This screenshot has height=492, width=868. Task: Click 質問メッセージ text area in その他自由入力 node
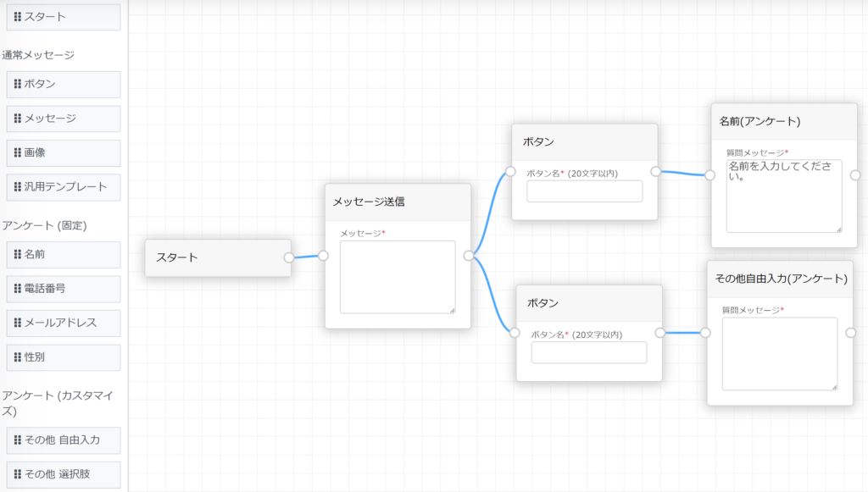pos(779,354)
